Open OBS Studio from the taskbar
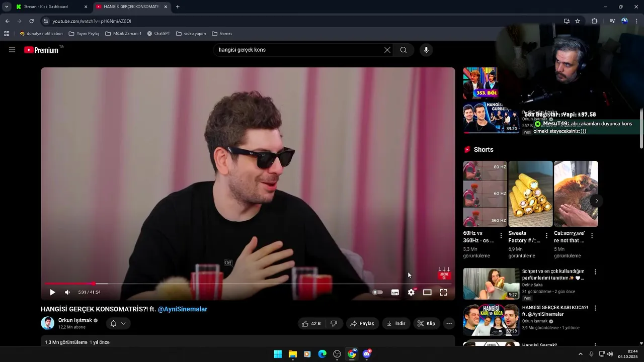The image size is (644, 362). click(x=337, y=354)
